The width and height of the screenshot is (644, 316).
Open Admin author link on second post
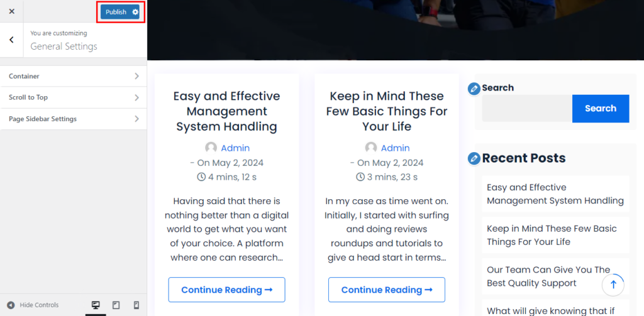tap(395, 148)
